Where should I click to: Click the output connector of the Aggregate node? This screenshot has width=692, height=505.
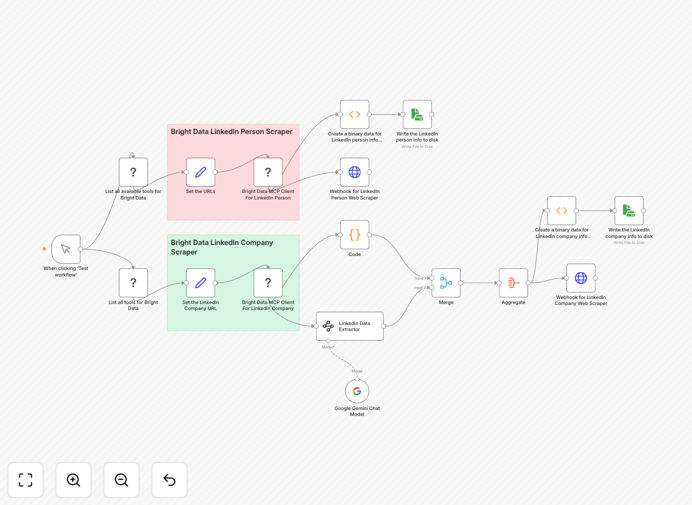click(528, 283)
